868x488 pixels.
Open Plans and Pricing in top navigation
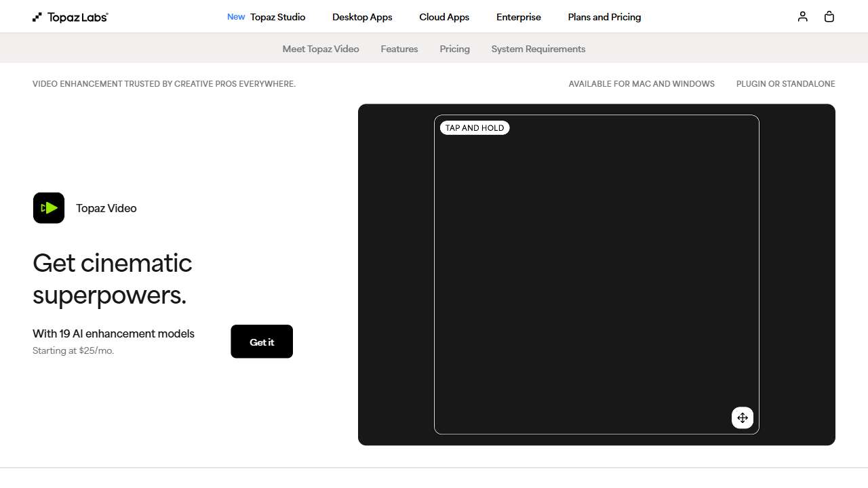click(604, 17)
